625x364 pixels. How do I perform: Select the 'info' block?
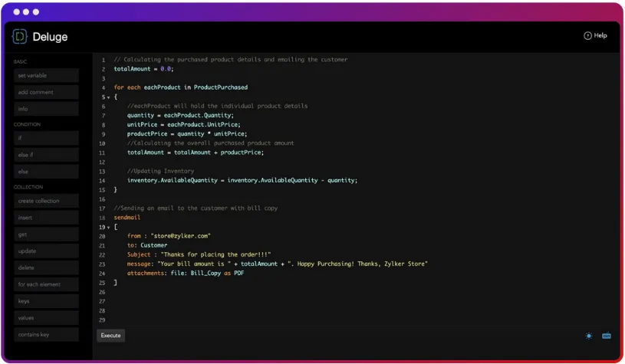(x=46, y=109)
